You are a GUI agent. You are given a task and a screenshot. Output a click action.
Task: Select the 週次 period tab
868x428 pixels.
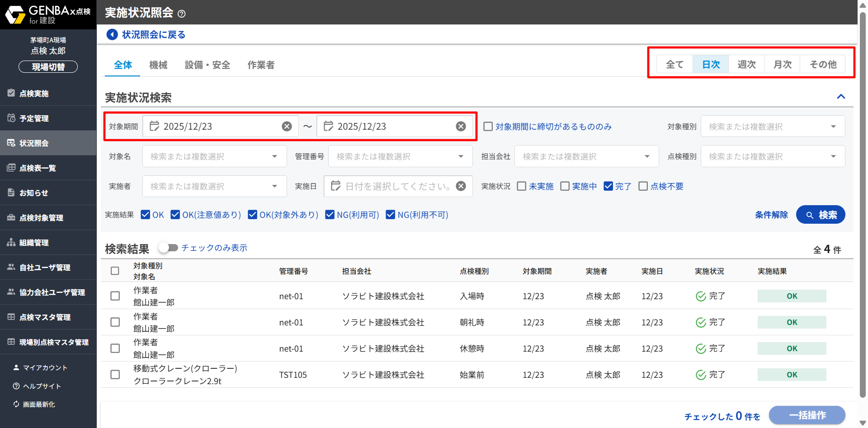[746, 64]
